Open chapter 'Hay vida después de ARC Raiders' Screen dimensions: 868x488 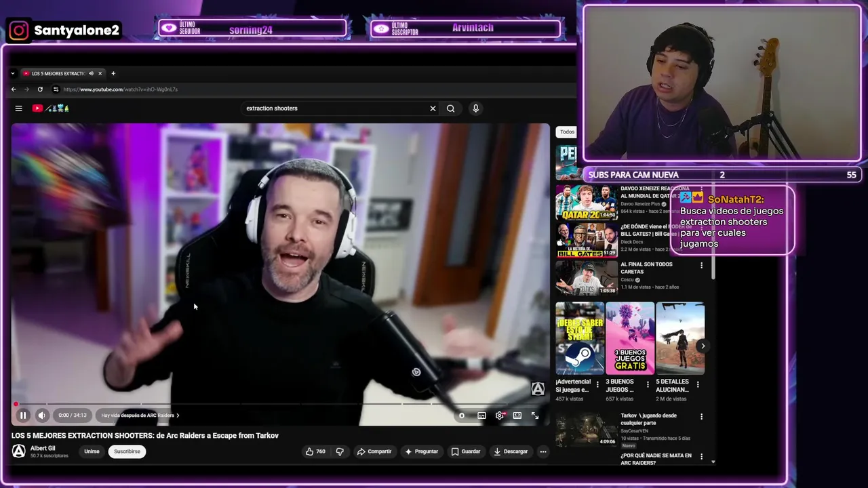tap(140, 415)
